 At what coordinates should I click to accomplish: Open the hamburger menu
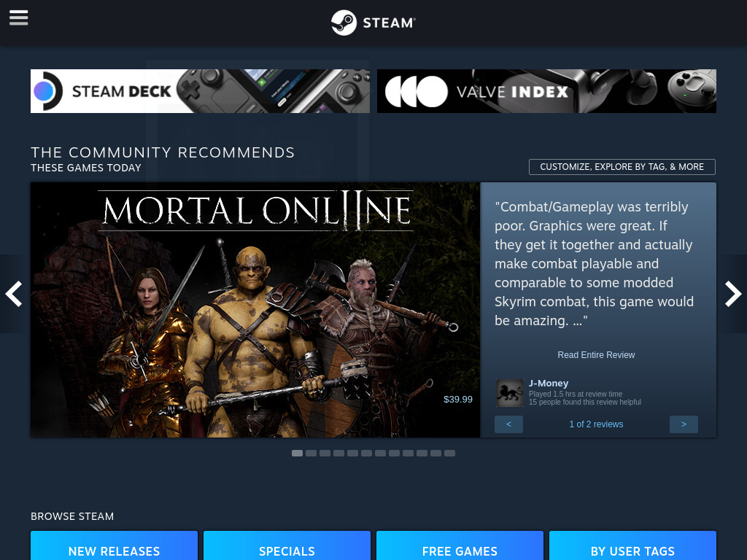pyautogui.click(x=18, y=18)
